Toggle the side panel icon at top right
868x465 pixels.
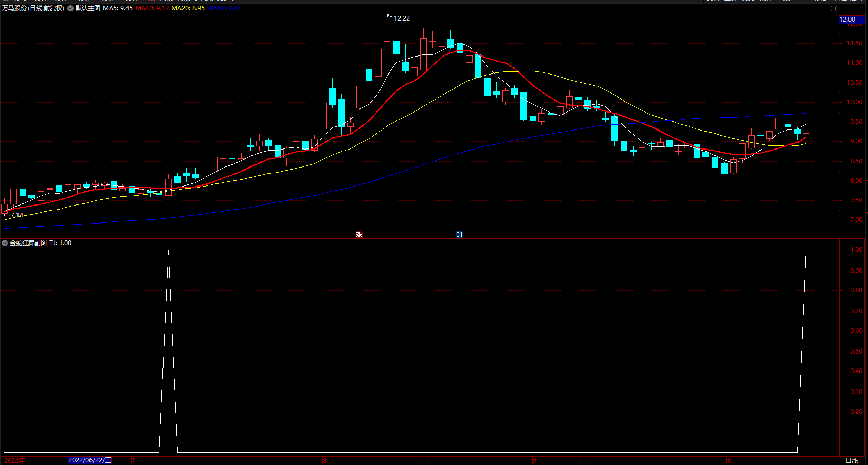pos(834,8)
